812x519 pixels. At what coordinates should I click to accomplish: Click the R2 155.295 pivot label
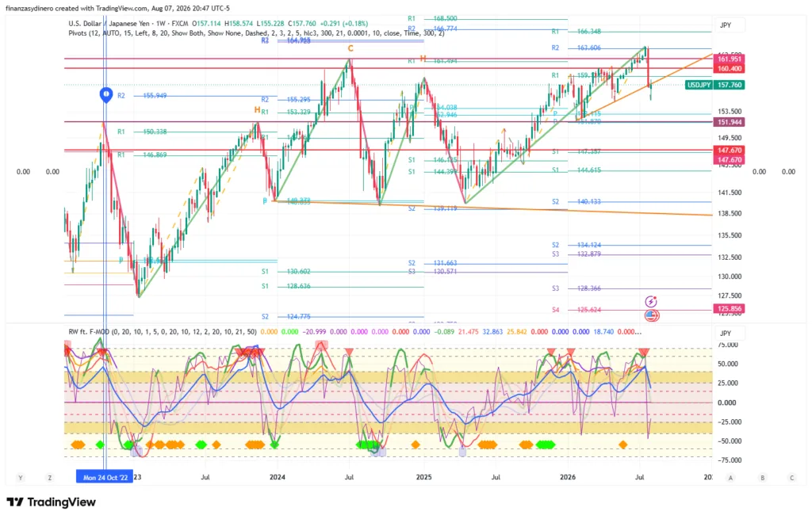pos(285,99)
